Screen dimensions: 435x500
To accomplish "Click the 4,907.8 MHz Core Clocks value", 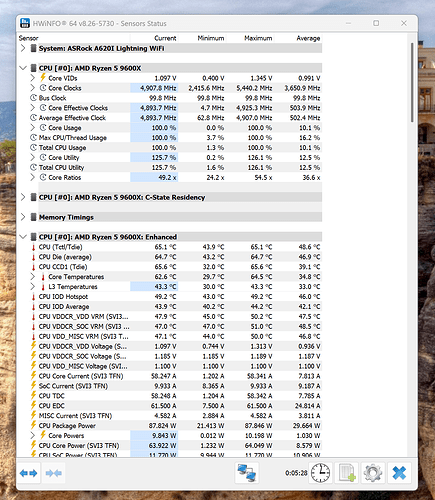I will (158, 88).
